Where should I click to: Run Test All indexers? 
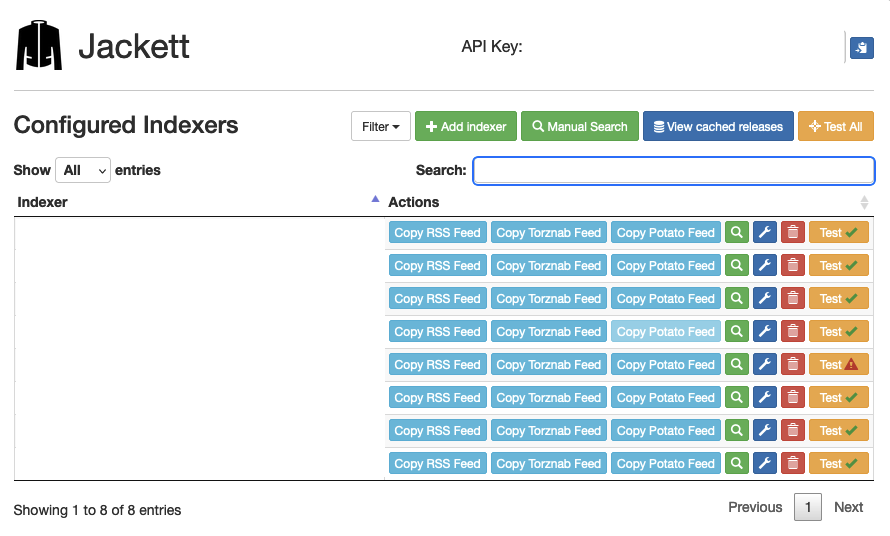(x=836, y=126)
